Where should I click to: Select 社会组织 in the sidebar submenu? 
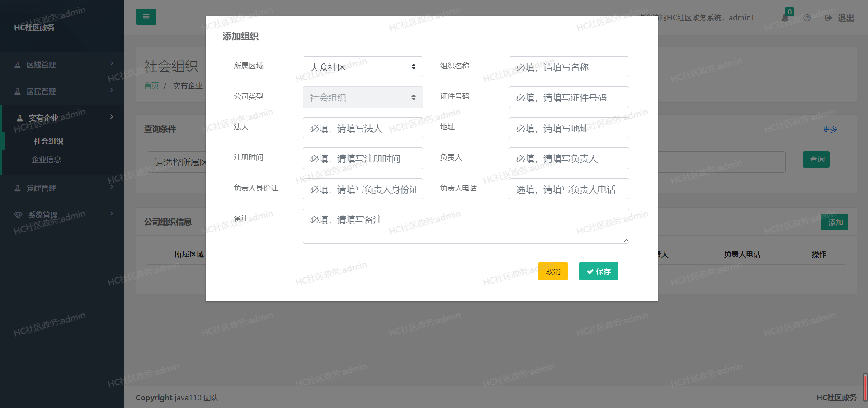coord(48,141)
